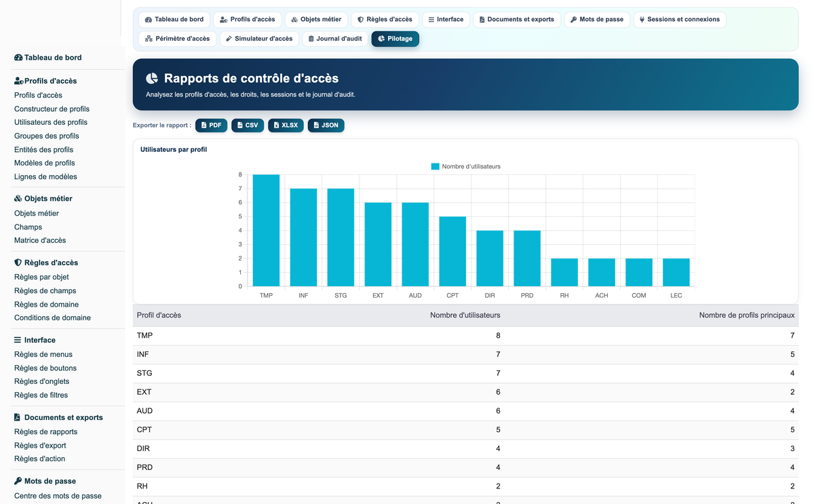Click the icon on the Simulateur d'accès tab
Viewport: 814px width, 504px height.
pos(229,39)
